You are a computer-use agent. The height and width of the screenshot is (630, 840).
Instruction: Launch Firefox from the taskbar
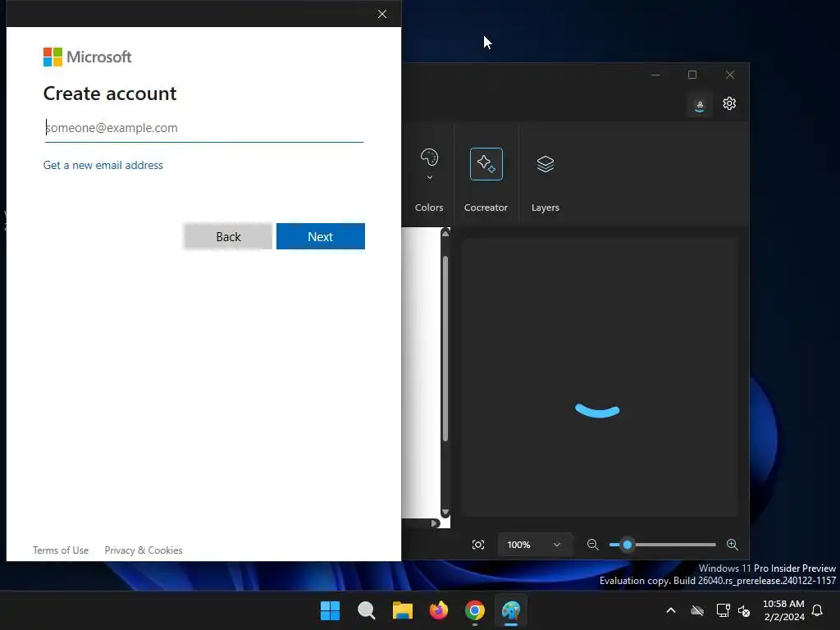tap(439, 610)
